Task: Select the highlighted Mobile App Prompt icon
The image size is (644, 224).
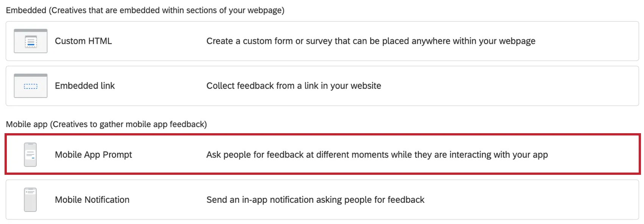Action: 30,154
